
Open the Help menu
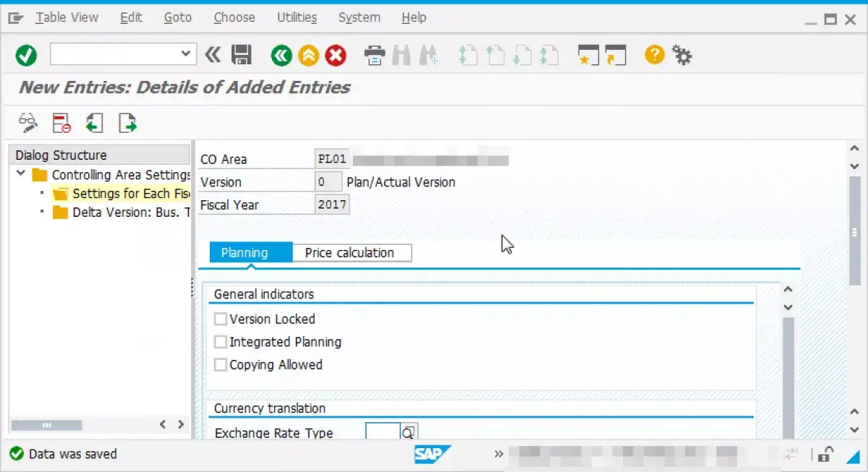point(414,17)
